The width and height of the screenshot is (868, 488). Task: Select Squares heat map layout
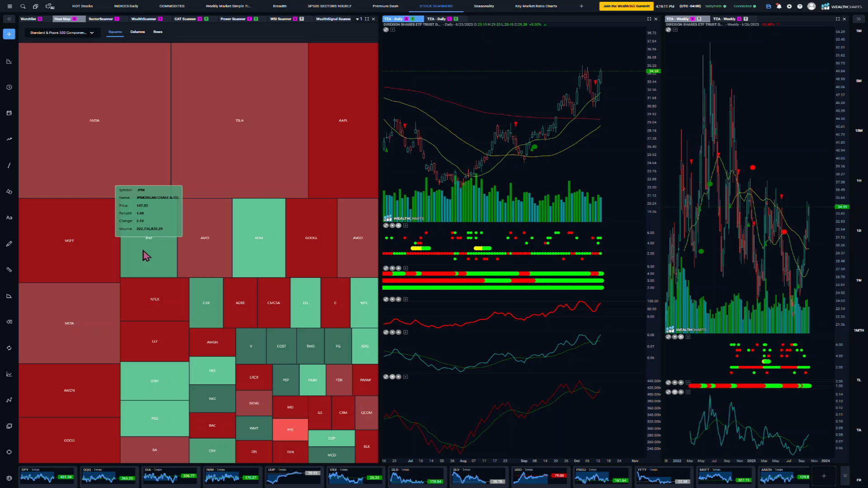tap(115, 32)
